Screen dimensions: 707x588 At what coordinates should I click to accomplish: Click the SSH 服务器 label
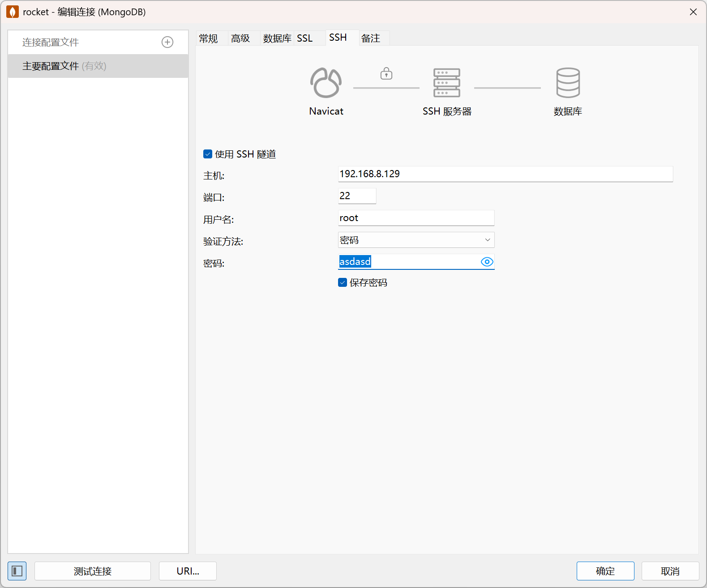pyautogui.click(x=447, y=111)
